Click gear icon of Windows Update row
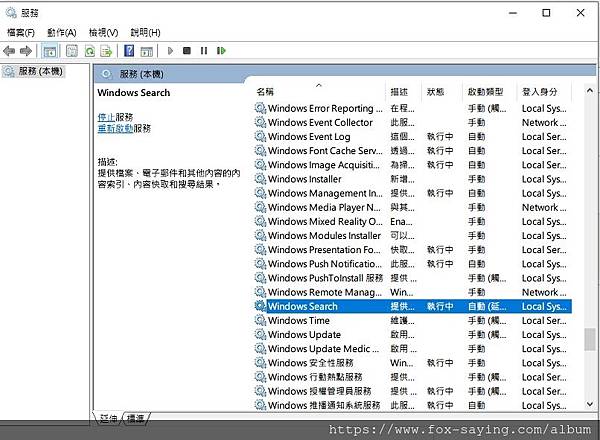This screenshot has width=600, height=440. pos(260,334)
